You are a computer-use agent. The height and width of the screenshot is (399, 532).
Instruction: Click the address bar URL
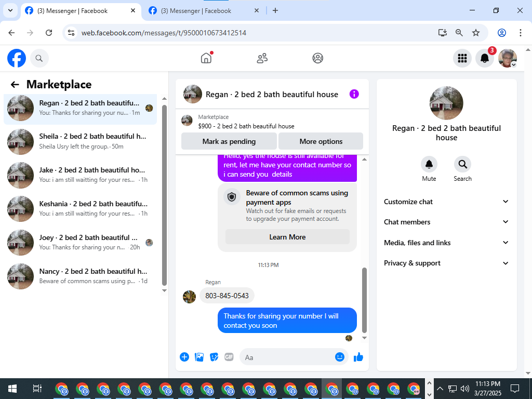[x=164, y=33]
